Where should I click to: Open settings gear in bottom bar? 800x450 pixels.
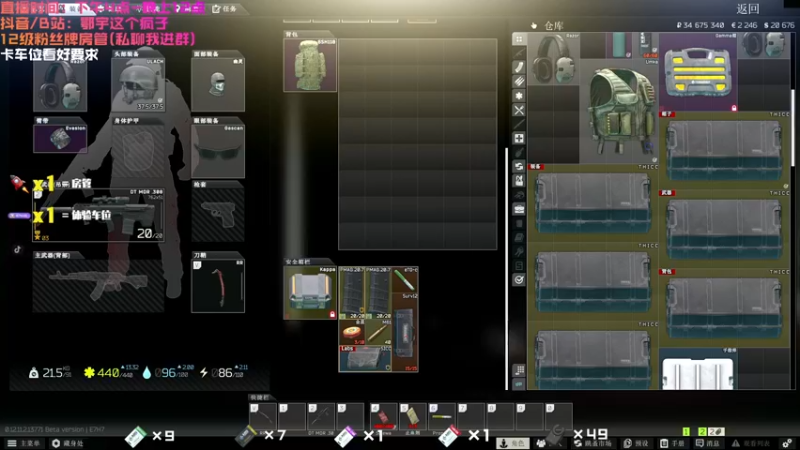click(x=787, y=443)
